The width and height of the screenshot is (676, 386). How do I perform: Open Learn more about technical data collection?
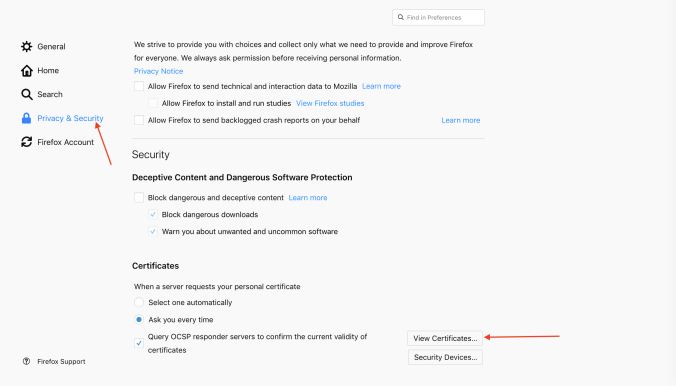(382, 86)
